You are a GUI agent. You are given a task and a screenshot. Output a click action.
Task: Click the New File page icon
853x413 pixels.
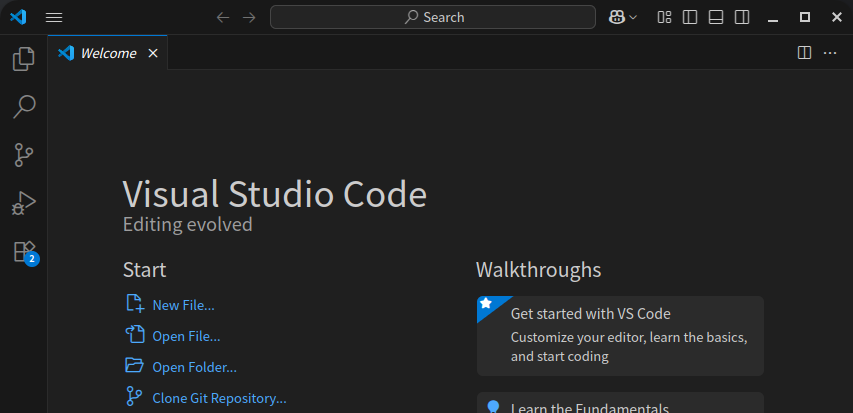pyautogui.click(x=135, y=303)
